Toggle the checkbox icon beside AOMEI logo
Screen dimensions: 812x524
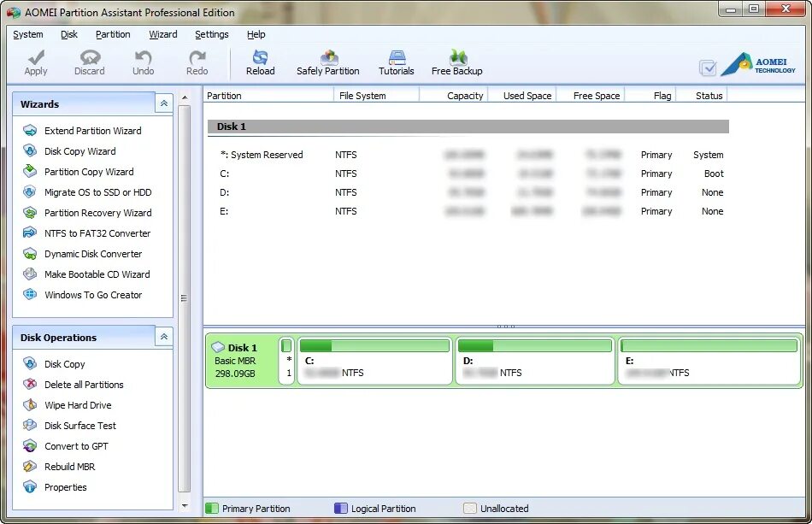click(x=708, y=68)
